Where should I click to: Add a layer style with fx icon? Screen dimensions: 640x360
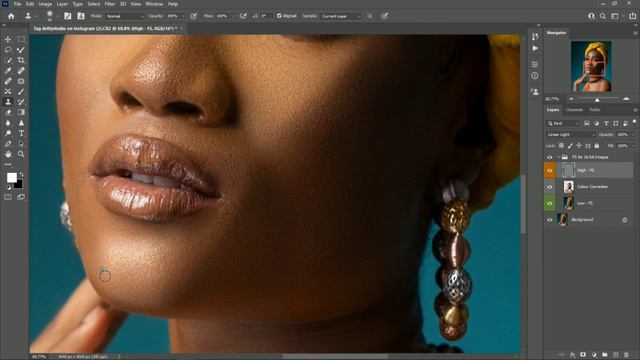click(573, 355)
